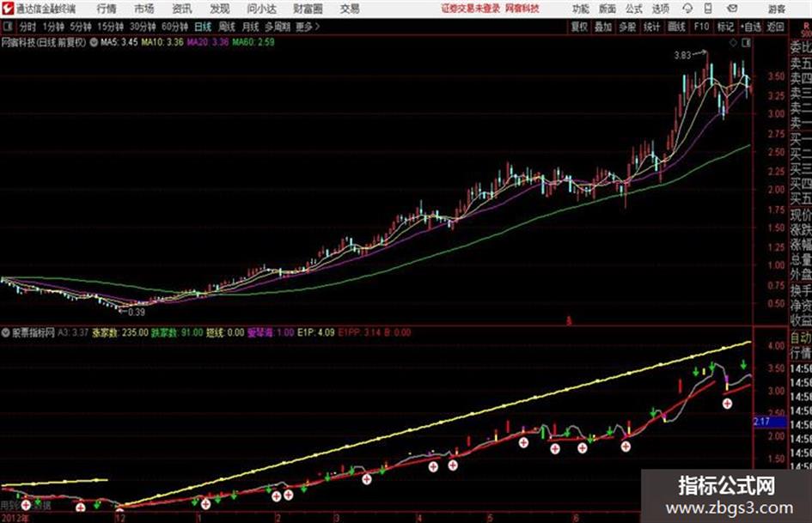Click the 通达信 red logo icon

pyautogui.click(x=8, y=9)
